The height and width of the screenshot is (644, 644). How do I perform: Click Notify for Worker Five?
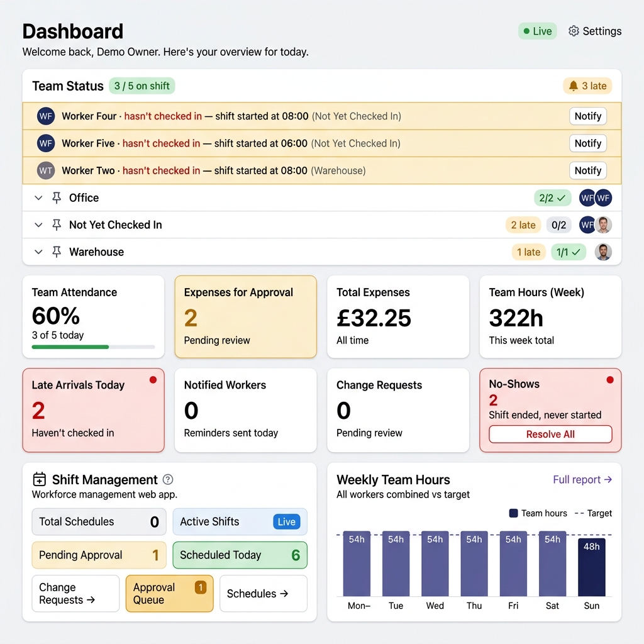click(x=587, y=143)
